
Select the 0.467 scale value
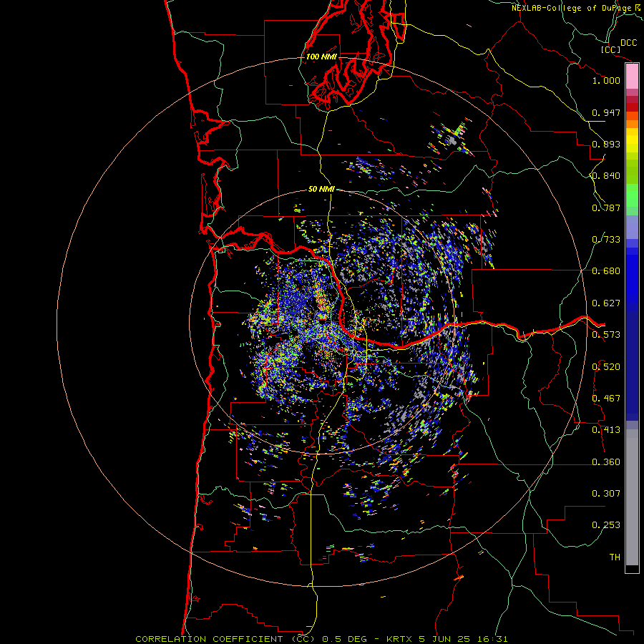click(606, 399)
